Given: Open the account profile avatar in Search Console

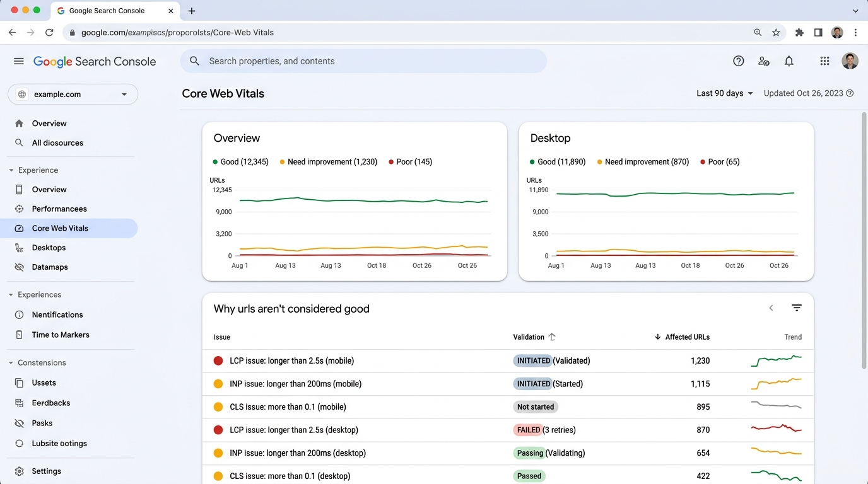Looking at the screenshot, I should pyautogui.click(x=850, y=61).
